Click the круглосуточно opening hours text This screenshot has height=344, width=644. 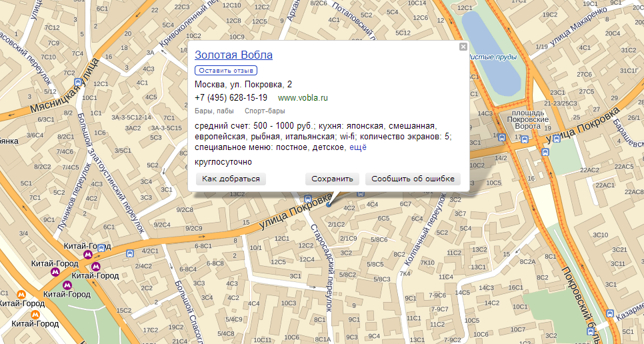tap(223, 162)
